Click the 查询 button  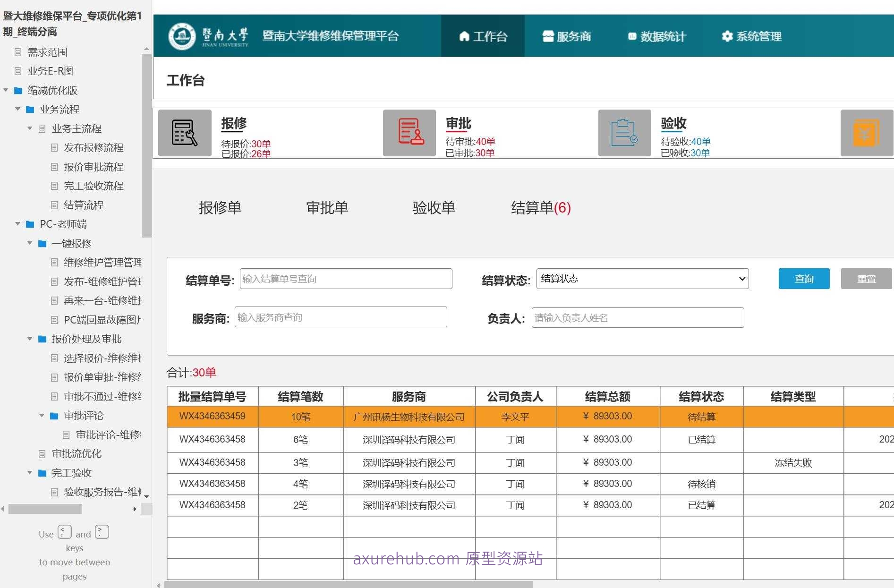tap(804, 279)
